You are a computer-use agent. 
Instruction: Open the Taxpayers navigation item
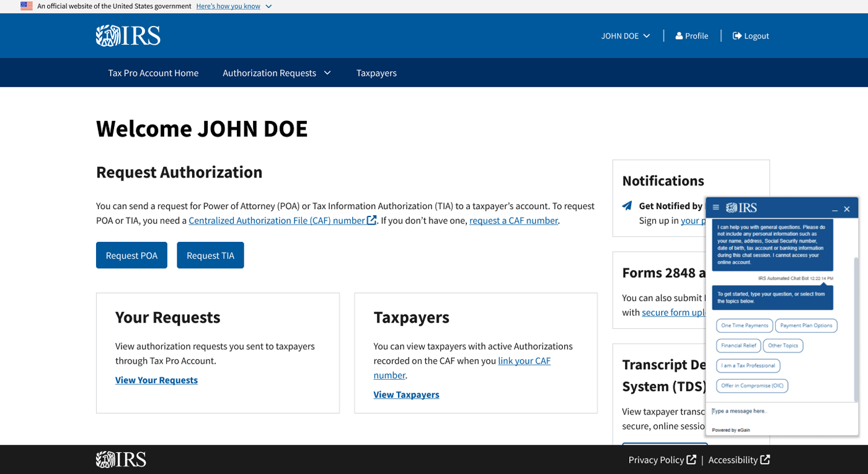click(x=376, y=73)
